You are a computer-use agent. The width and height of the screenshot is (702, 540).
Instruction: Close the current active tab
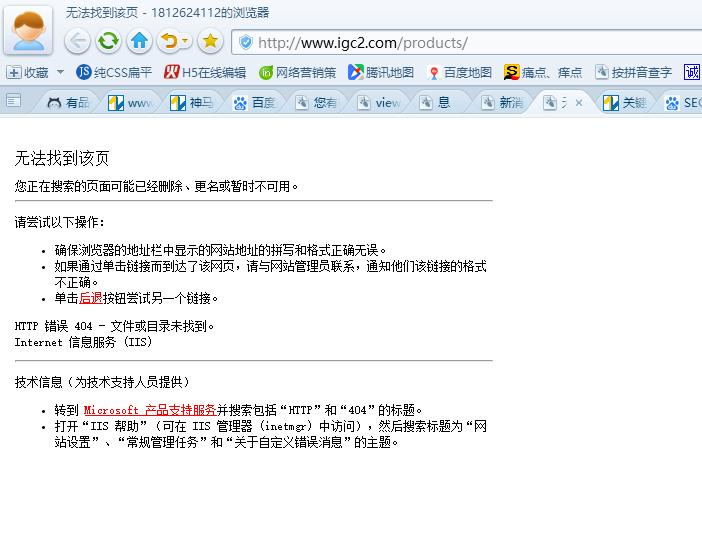pyautogui.click(x=579, y=103)
